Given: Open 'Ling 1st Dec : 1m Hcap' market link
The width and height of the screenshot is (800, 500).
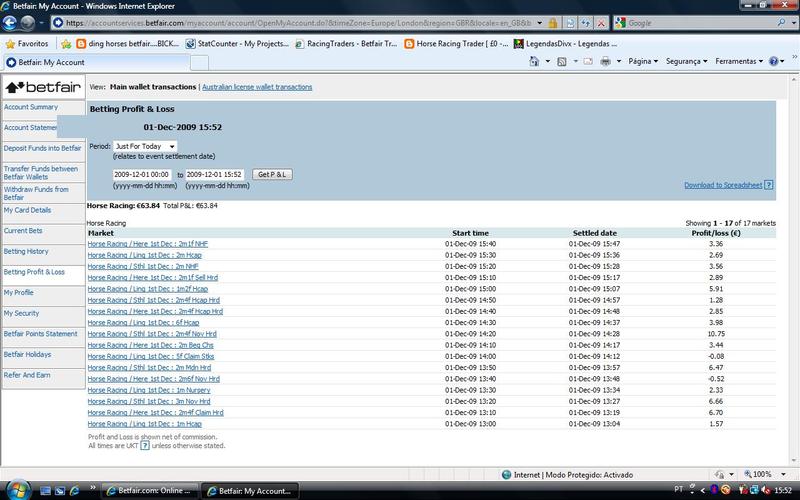Looking at the screenshot, I should point(145,424).
